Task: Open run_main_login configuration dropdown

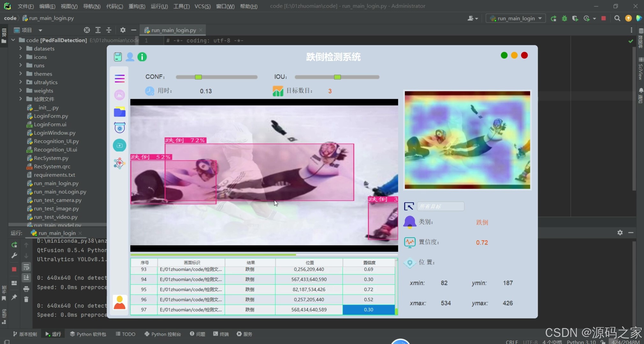Action: (x=516, y=18)
